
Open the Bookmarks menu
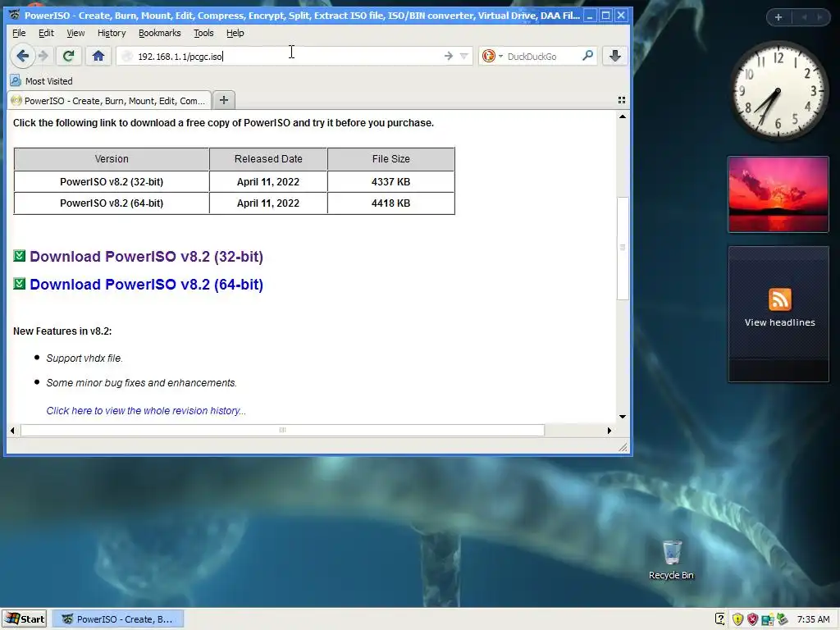coord(160,33)
